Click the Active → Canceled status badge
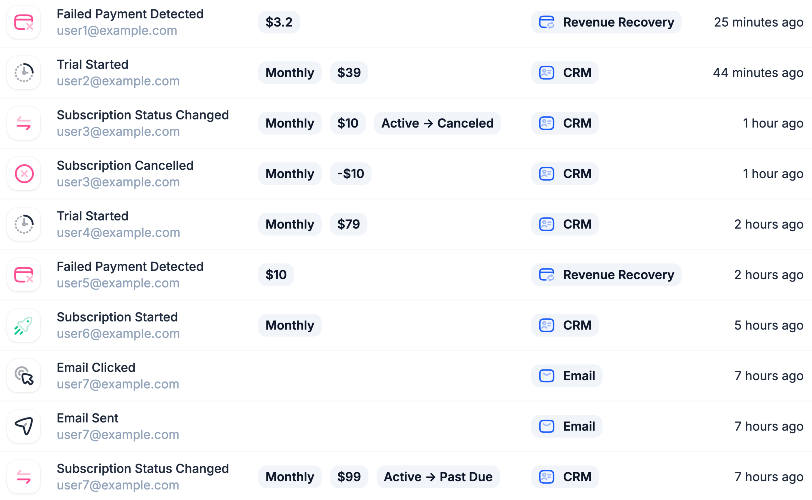The image size is (812, 500). point(437,123)
